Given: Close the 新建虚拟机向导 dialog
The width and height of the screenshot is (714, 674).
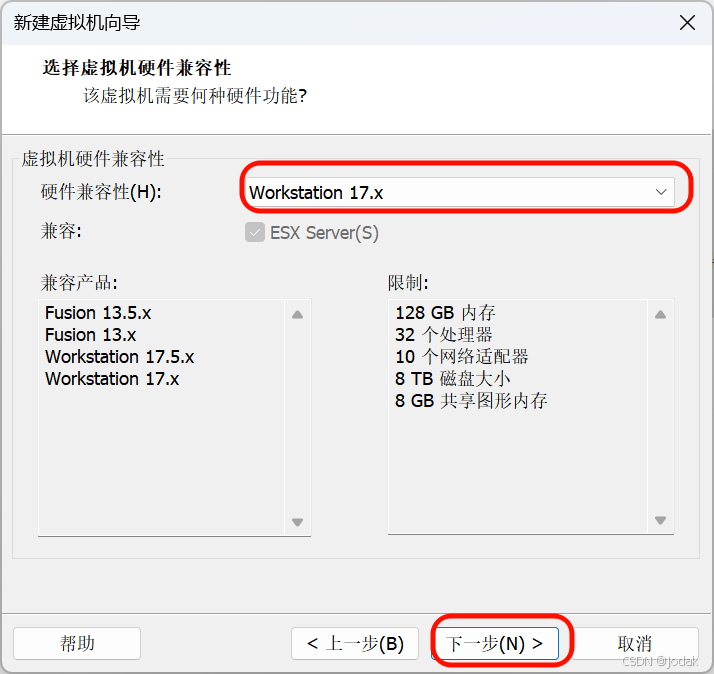Looking at the screenshot, I should click(x=687, y=22).
